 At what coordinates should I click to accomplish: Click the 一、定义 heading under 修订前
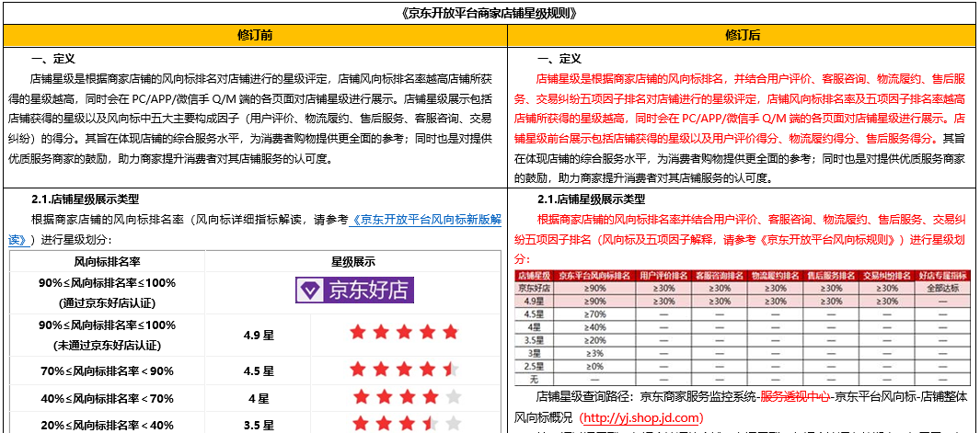tap(53, 60)
